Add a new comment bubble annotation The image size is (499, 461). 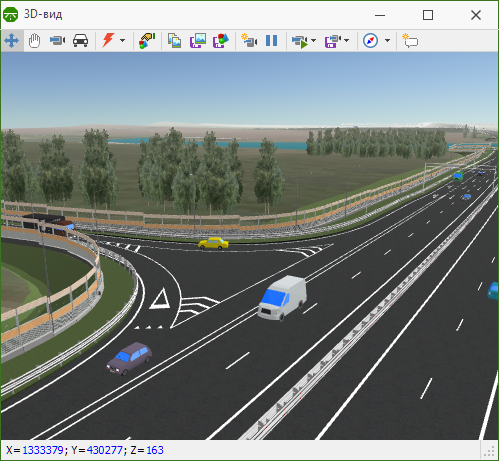[410, 41]
